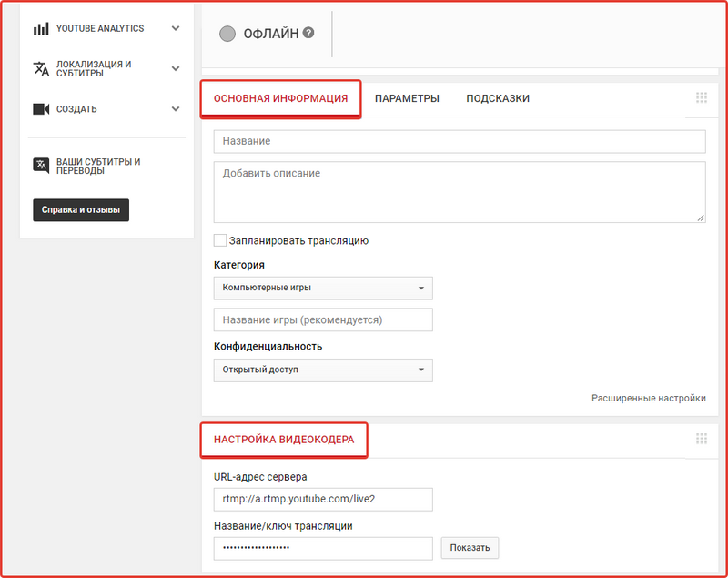728x578 pixels.
Task: Click the ОФЛАЙН status text
Action: point(271,34)
